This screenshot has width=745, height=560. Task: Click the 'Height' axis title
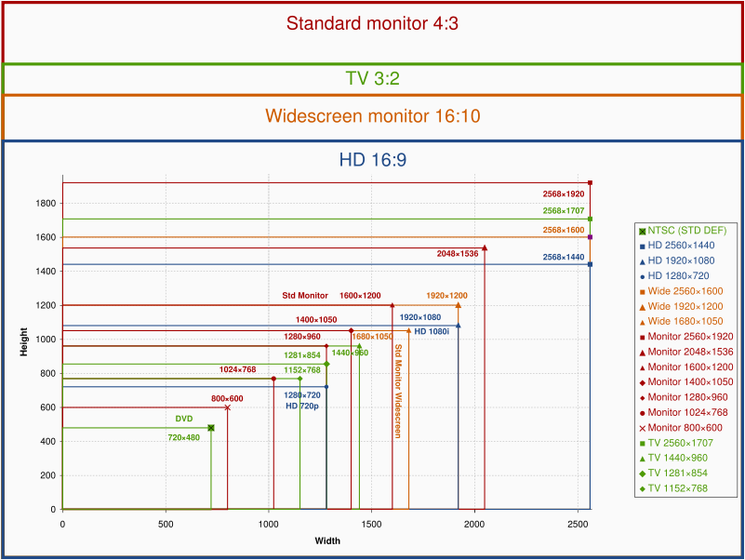(x=24, y=341)
